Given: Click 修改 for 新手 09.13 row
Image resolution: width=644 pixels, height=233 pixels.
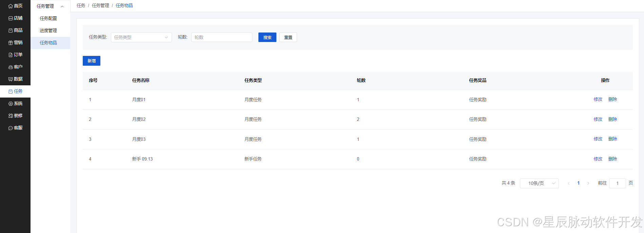Looking at the screenshot, I should point(598,159).
